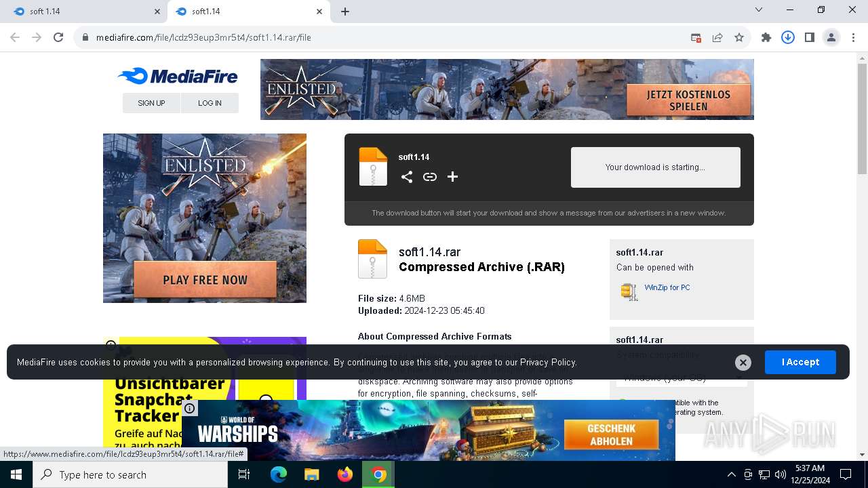Click 'About Compressed Archive Formats' heading
This screenshot has width=868, height=488.
(435, 336)
